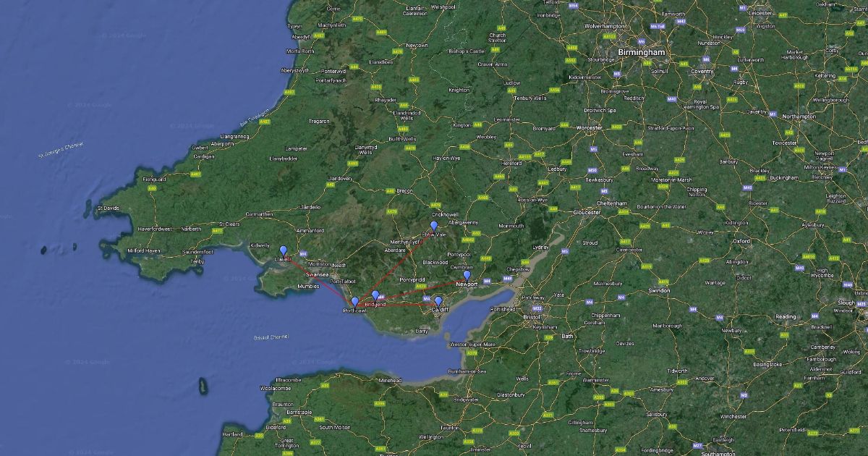Select the Worcester town label

(x=590, y=127)
